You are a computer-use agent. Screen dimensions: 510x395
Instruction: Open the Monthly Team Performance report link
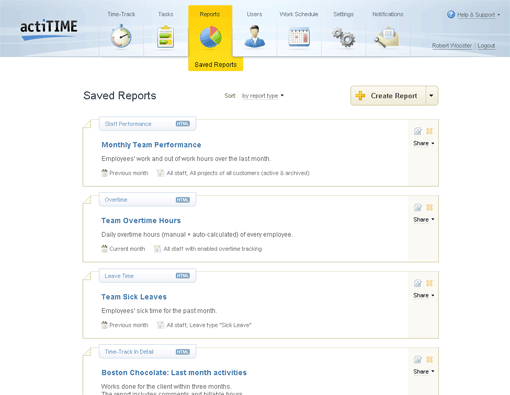click(x=151, y=145)
